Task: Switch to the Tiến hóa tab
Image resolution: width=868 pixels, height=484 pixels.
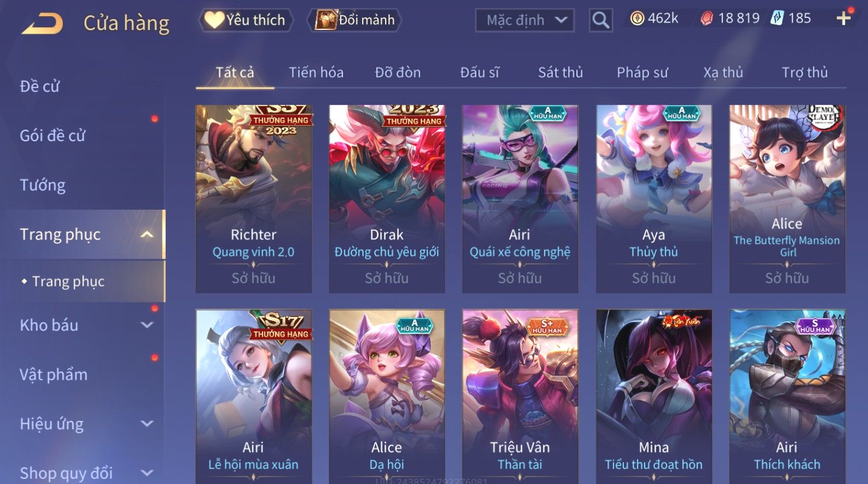Action: click(316, 73)
